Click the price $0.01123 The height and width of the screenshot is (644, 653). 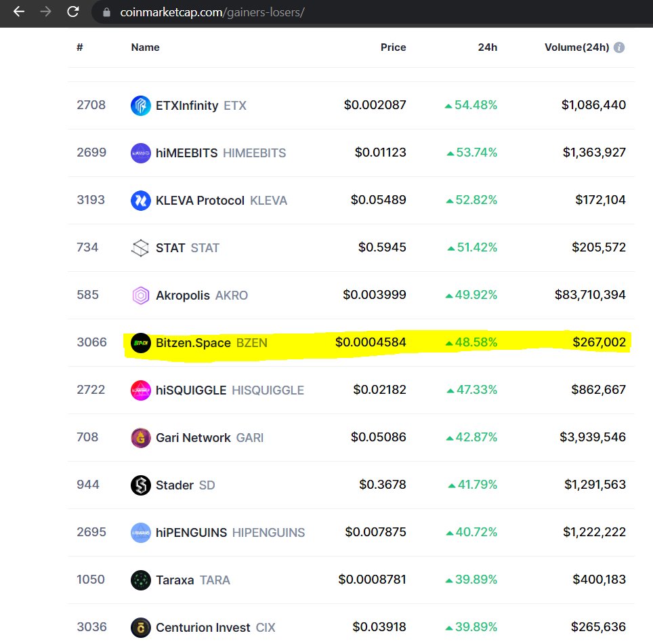pos(380,152)
